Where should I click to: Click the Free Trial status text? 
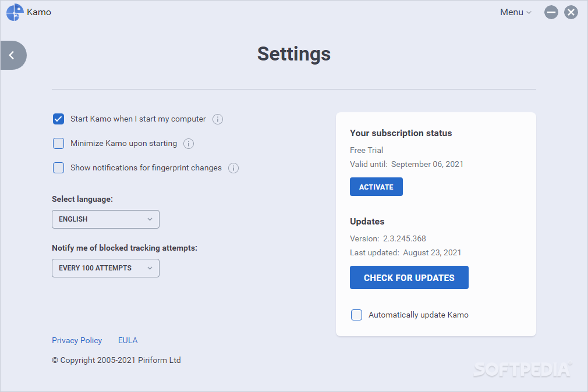click(366, 150)
